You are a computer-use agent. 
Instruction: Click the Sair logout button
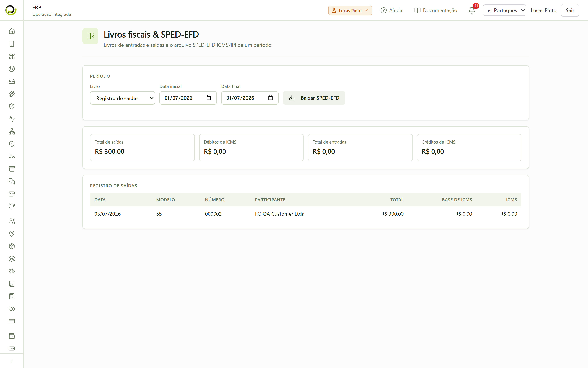(x=570, y=10)
